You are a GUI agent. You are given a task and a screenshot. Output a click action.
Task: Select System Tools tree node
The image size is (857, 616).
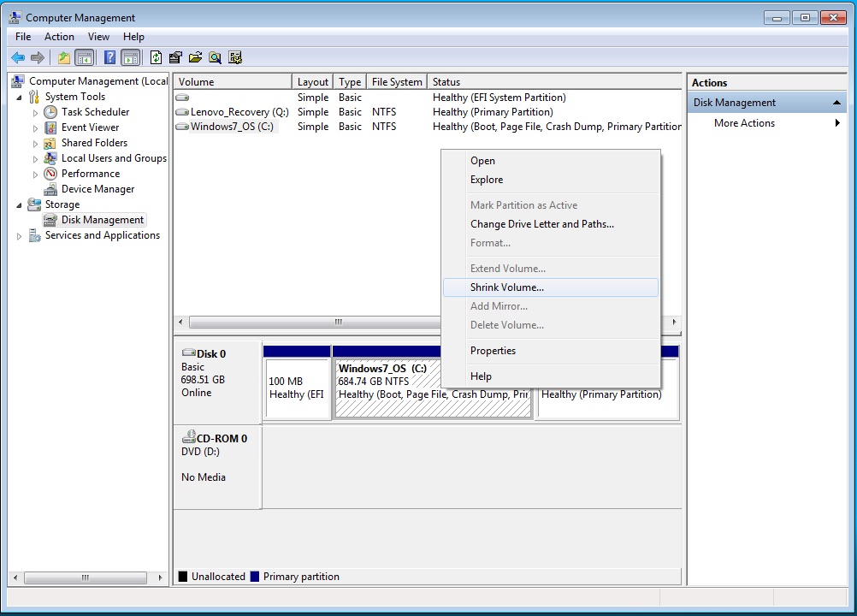(75, 97)
